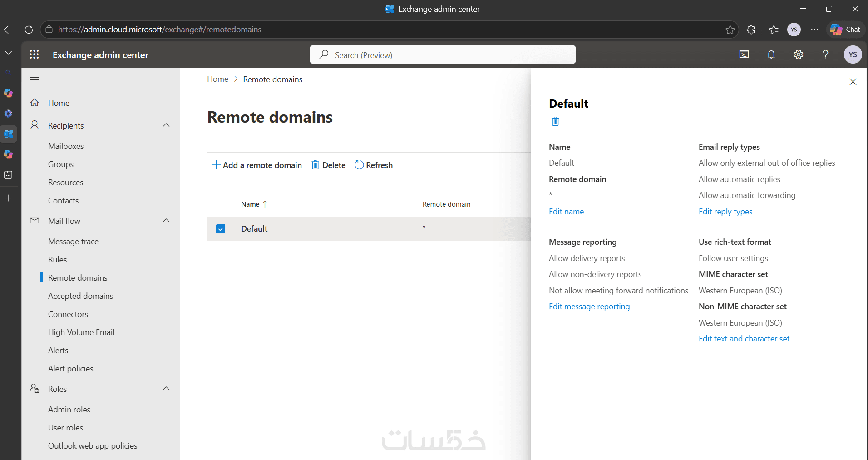Click the house icon beside Home in the navigation
This screenshot has width=868, height=460.
35,103
